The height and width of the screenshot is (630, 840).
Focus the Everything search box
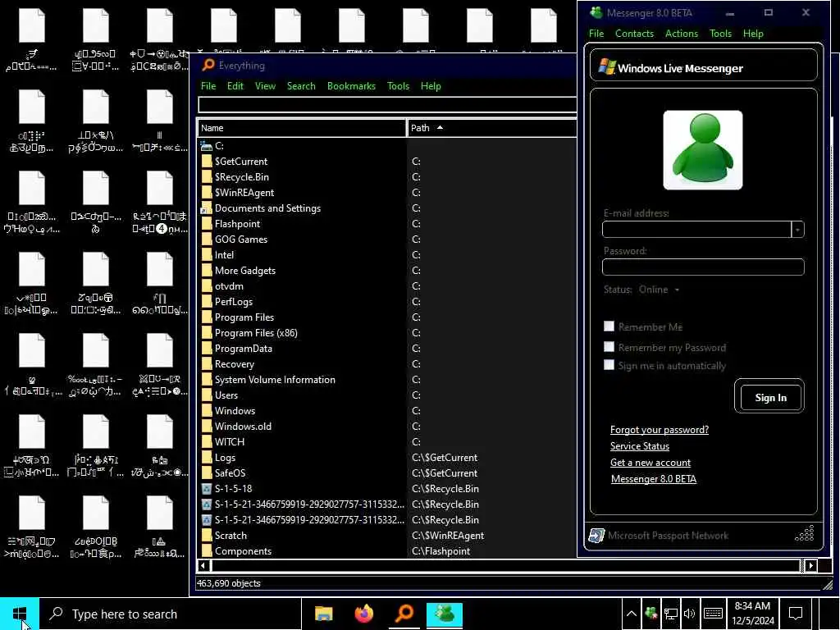[387, 104]
